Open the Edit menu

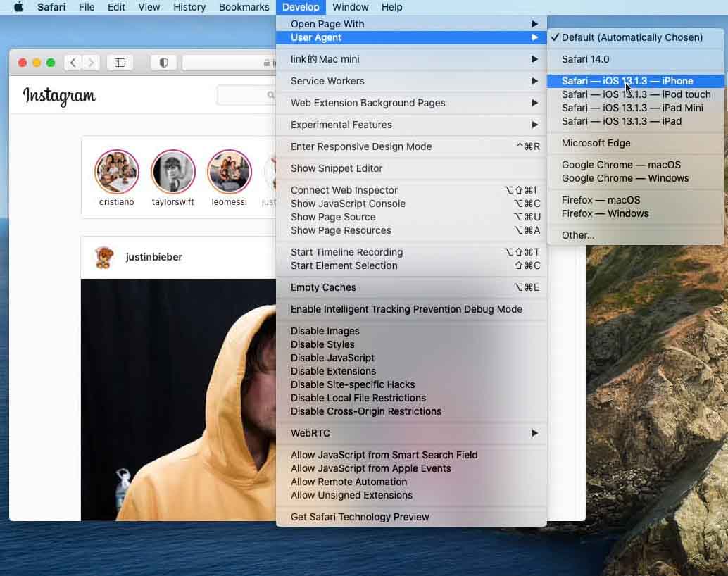click(116, 7)
